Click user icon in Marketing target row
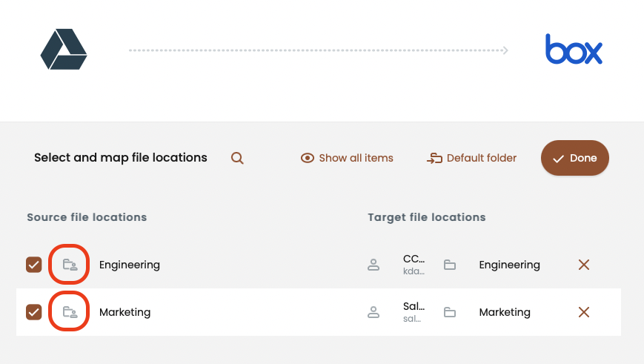The image size is (644, 364). click(374, 312)
